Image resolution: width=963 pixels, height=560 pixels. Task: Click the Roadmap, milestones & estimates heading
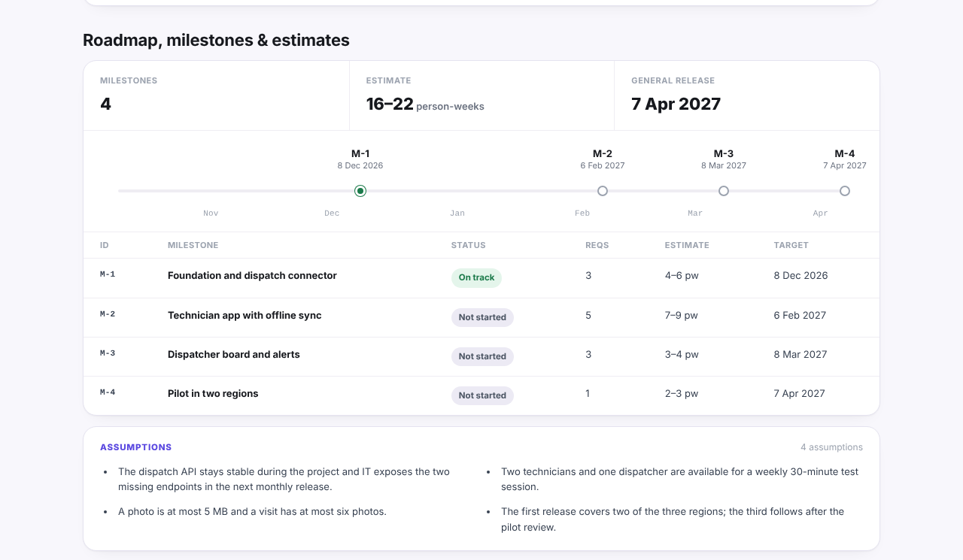(216, 41)
